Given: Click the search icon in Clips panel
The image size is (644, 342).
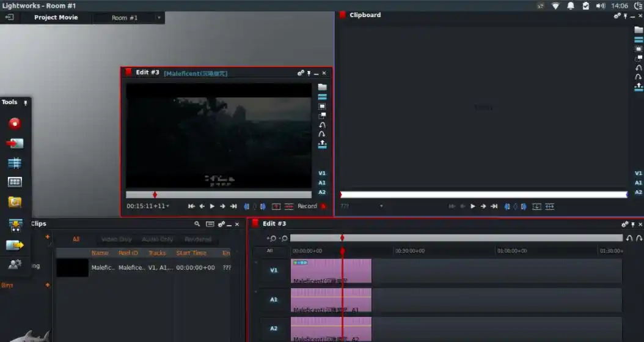Looking at the screenshot, I should pos(197,225).
